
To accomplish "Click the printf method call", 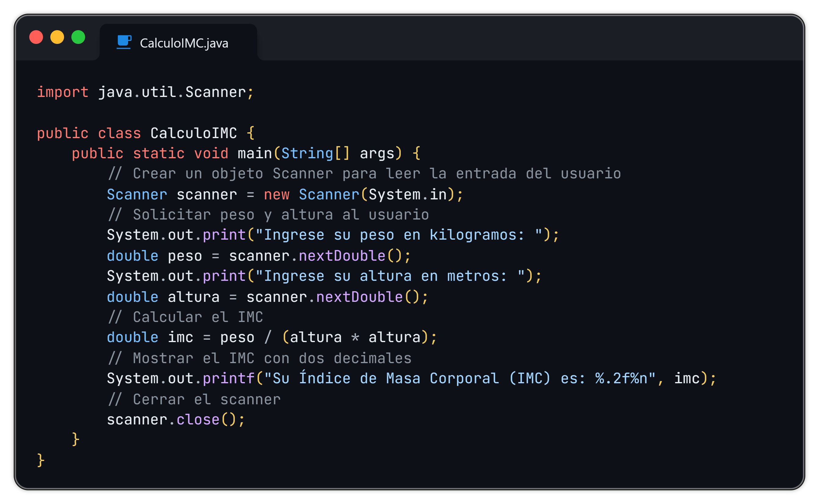I will tap(228, 378).
